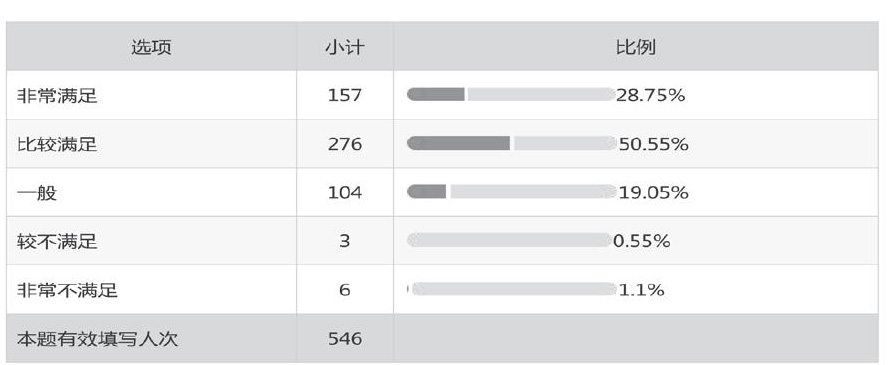Image resolution: width=889 pixels, height=365 pixels.
Task: Click the subtotal value 157
Action: coord(345,95)
